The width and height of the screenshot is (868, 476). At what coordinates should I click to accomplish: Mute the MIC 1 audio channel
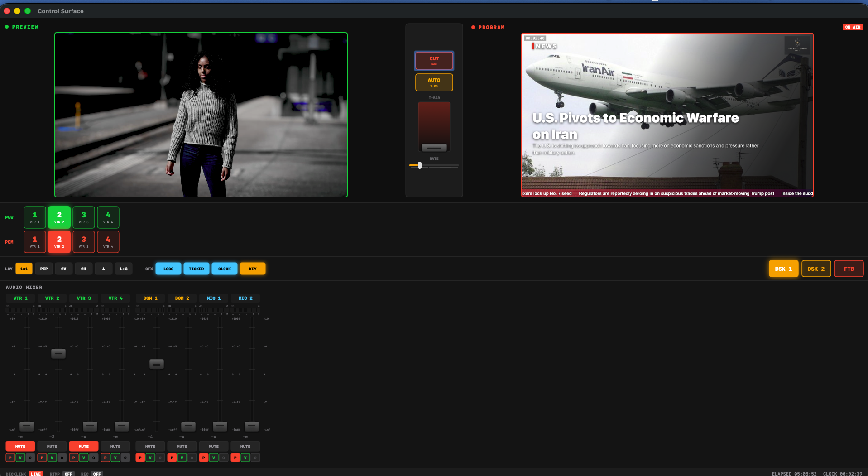coord(214,446)
